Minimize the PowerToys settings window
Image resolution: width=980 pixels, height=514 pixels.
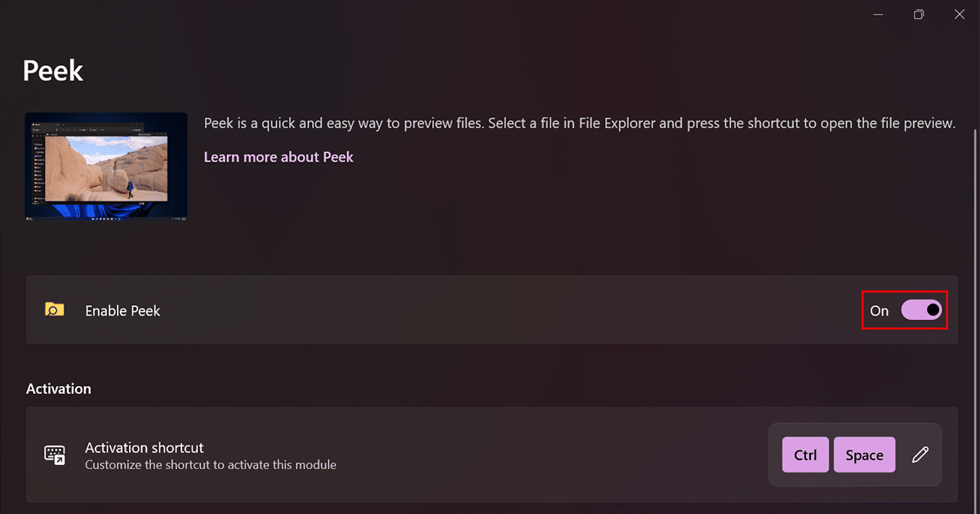(x=878, y=15)
